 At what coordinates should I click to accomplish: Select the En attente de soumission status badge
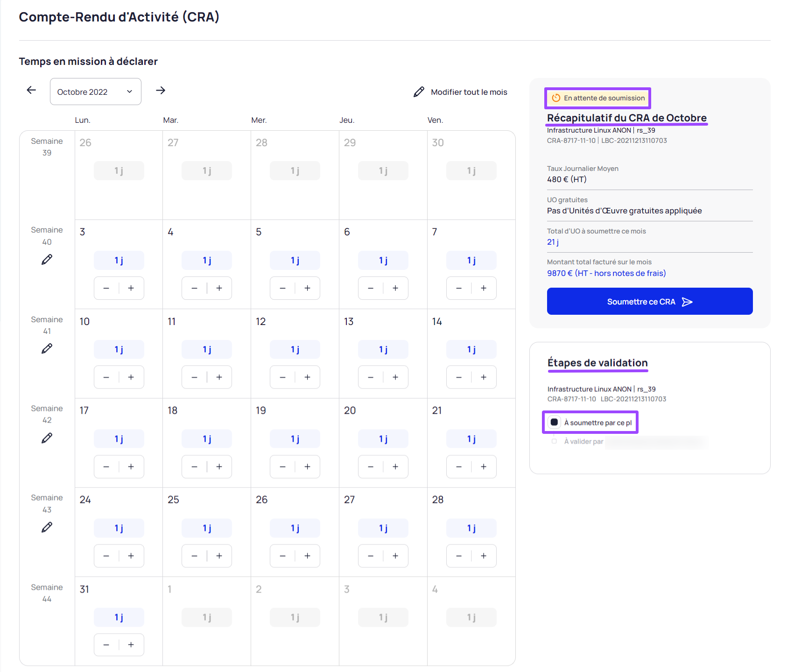tap(598, 98)
